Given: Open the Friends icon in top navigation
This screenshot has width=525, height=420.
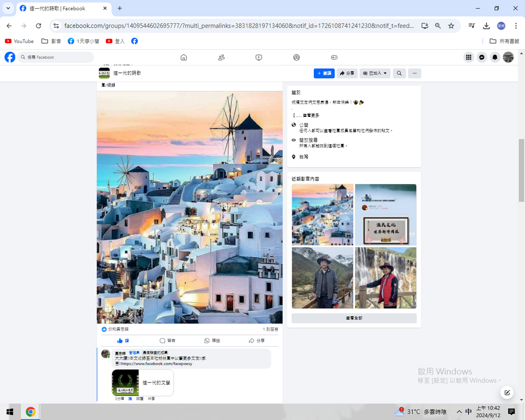Looking at the screenshot, I should (221, 57).
